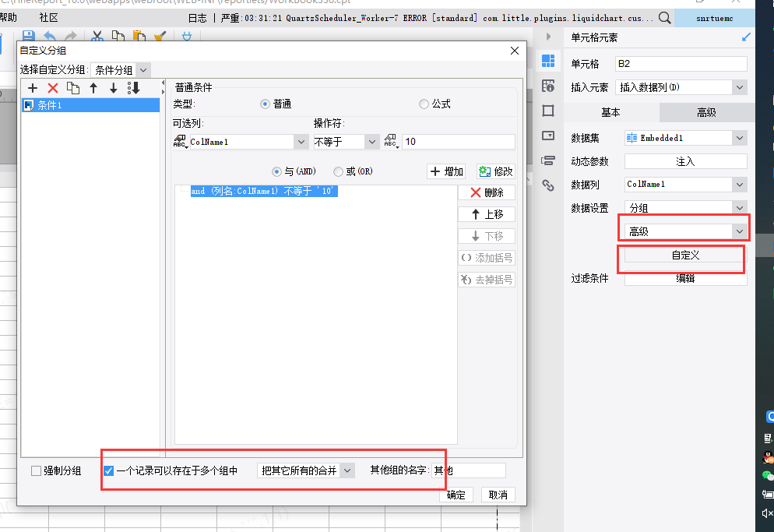This screenshot has height=532, width=774.
Task: Click the 编辑 filter condition button
Action: click(x=686, y=279)
